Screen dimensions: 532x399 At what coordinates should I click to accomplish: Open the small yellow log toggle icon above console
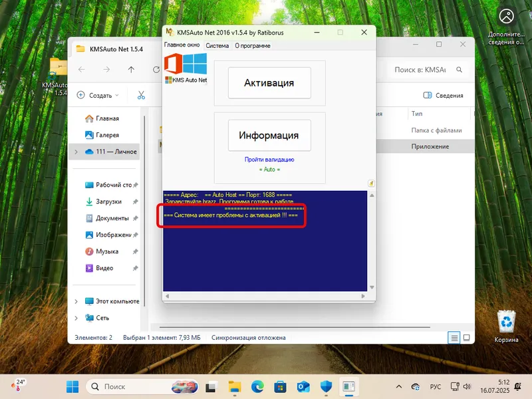coord(371,184)
